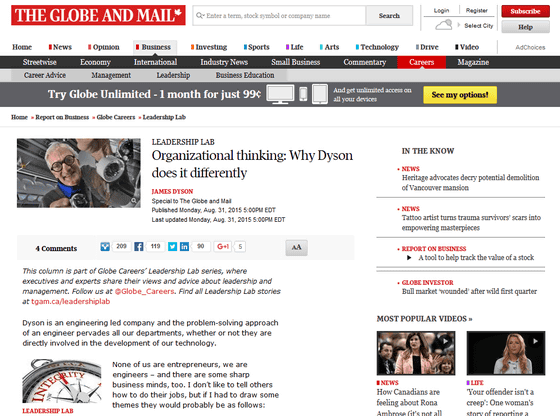Switch to the Streetwise tab
This screenshot has width=560, height=416.
tap(40, 62)
